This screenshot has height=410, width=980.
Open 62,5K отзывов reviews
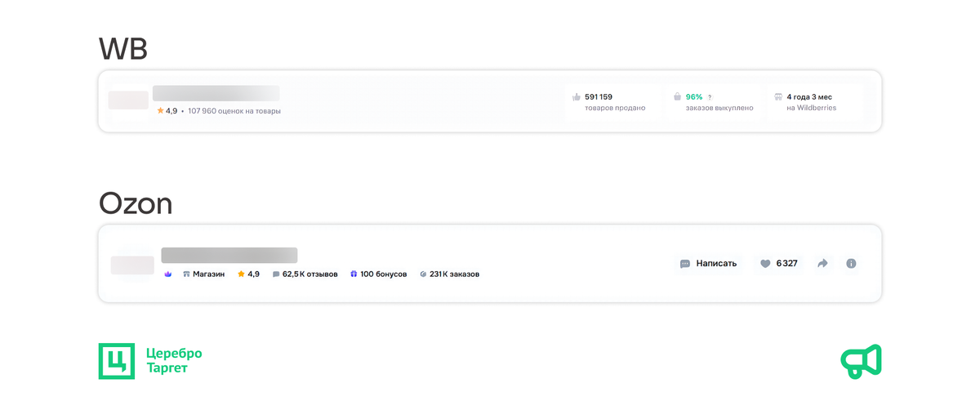coord(305,274)
